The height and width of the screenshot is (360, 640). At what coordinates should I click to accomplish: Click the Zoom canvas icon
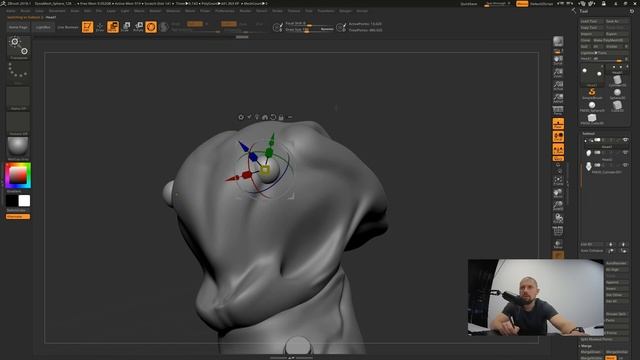point(558,73)
